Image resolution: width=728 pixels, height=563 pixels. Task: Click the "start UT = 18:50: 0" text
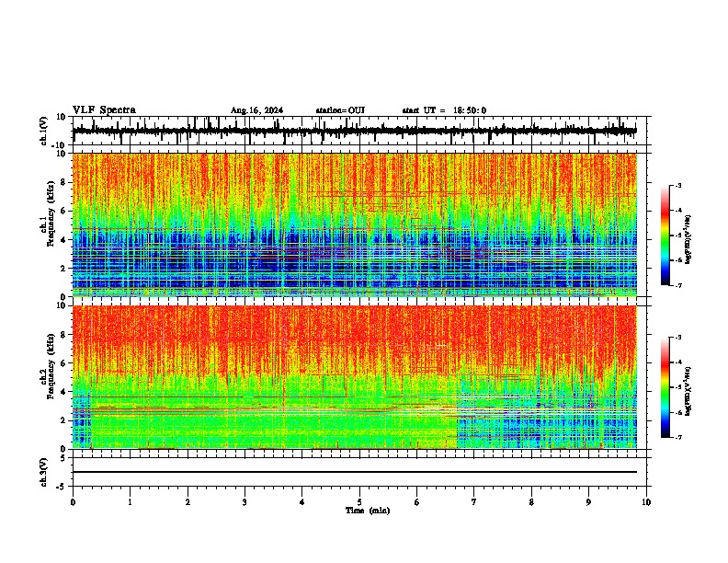[444, 110]
